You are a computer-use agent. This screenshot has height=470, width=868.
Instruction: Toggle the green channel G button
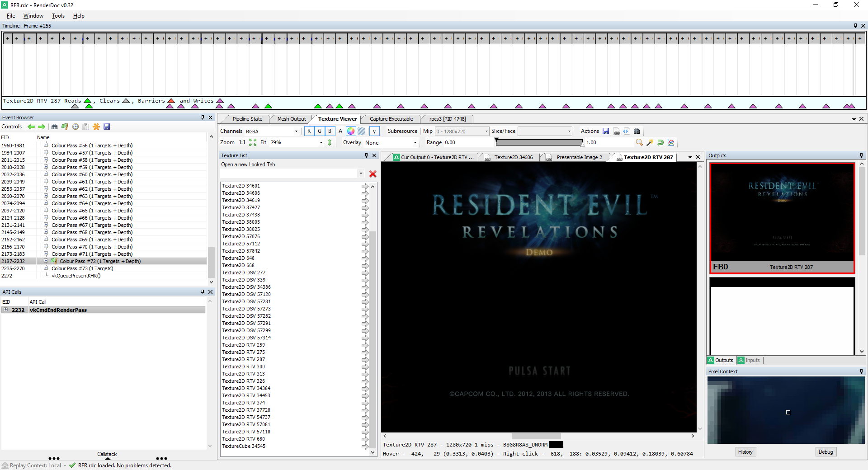tap(320, 132)
